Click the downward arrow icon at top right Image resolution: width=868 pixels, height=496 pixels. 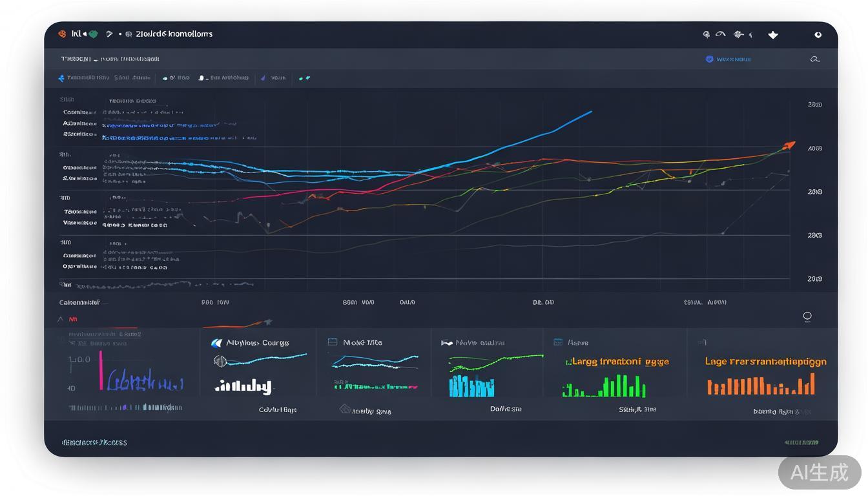tap(772, 35)
